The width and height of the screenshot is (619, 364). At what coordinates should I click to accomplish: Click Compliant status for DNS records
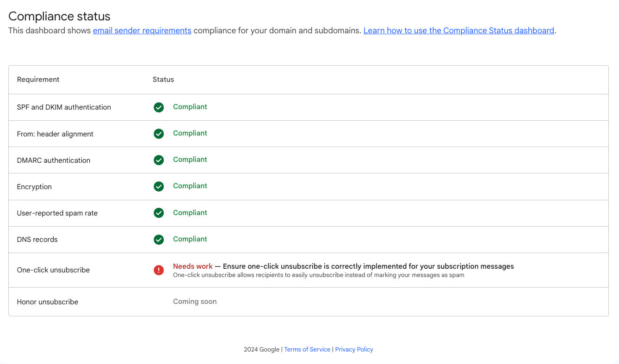click(190, 239)
